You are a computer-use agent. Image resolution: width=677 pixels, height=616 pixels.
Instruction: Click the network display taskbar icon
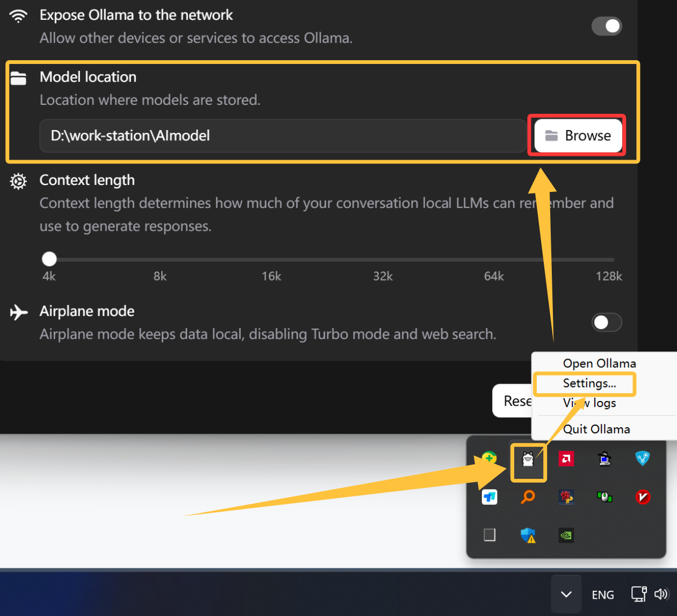638,594
